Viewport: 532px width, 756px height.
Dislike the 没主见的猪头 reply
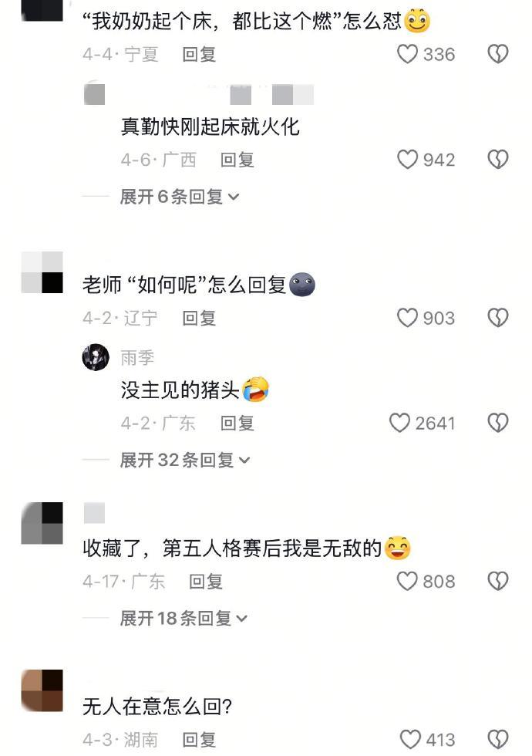point(498,423)
